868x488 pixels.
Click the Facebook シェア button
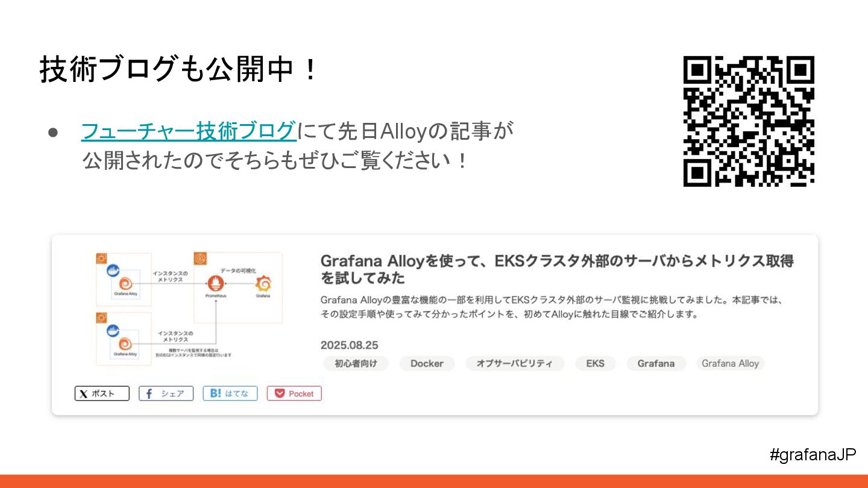tap(166, 393)
